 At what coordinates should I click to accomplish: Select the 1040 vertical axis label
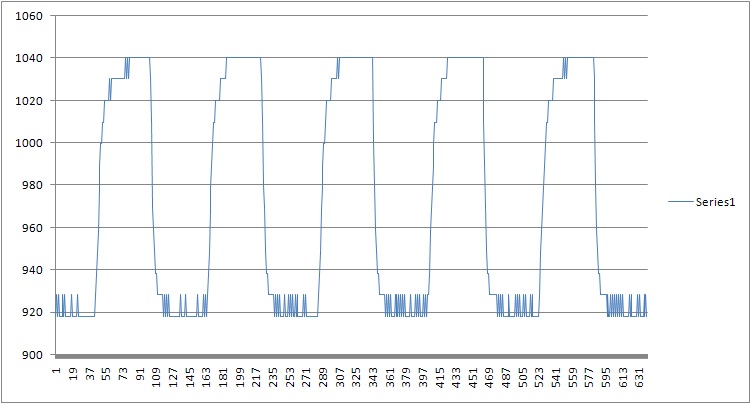tap(30, 58)
